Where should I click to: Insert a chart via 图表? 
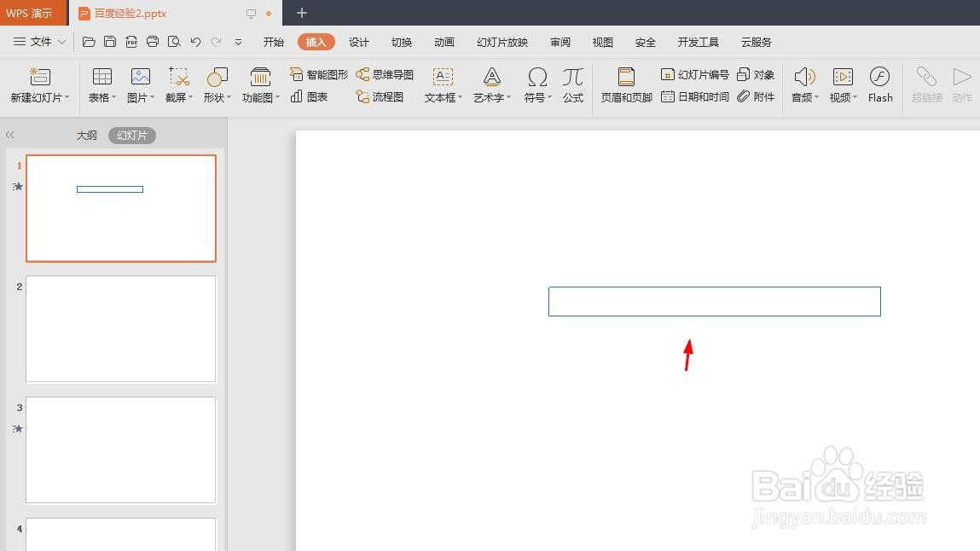point(313,96)
